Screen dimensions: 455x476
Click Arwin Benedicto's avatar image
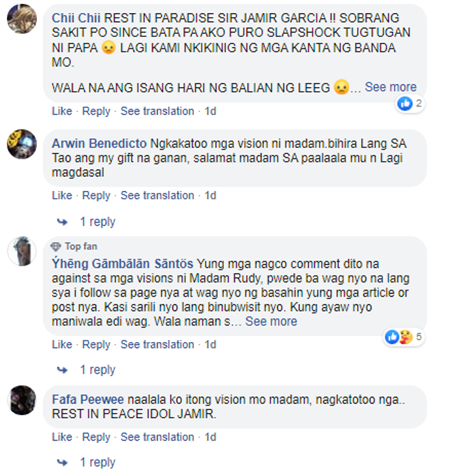click(22, 144)
